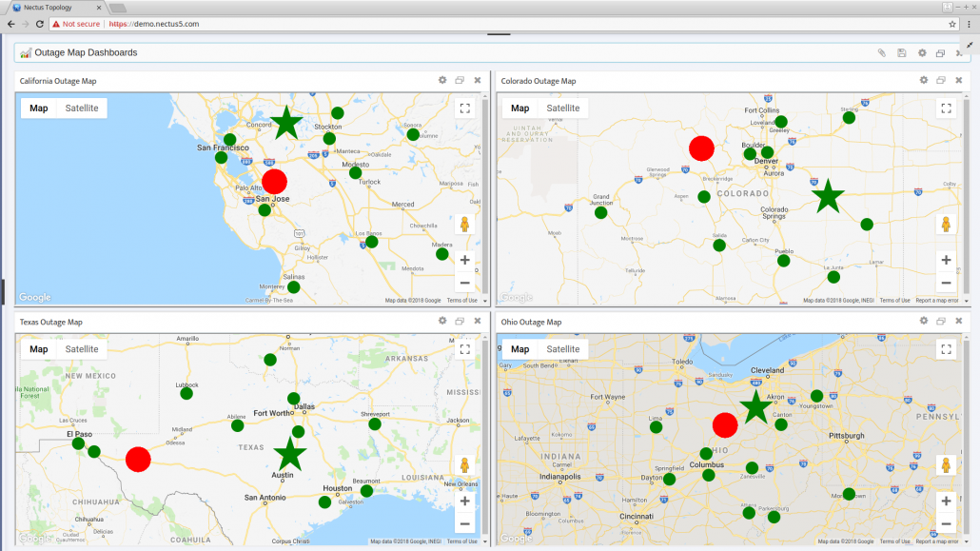The width and height of the screenshot is (980, 551).
Task: Click Report a map error on Ohio map
Action: coord(938,541)
